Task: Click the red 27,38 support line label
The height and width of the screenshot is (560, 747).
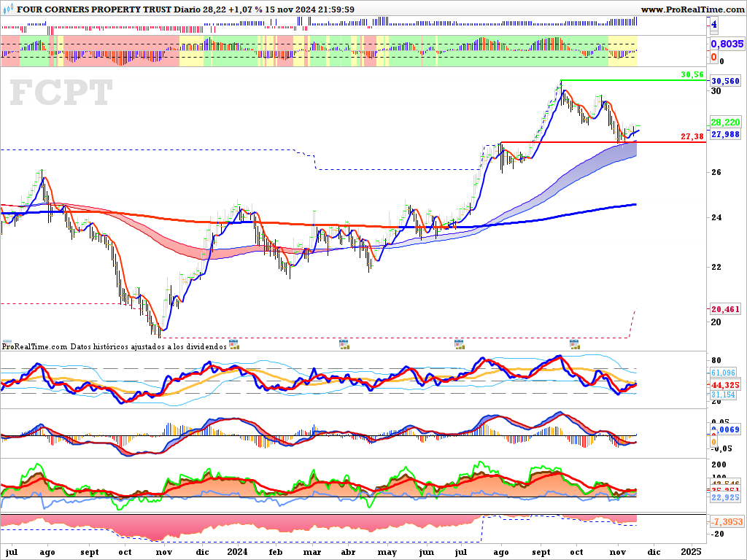Action: 692,136
